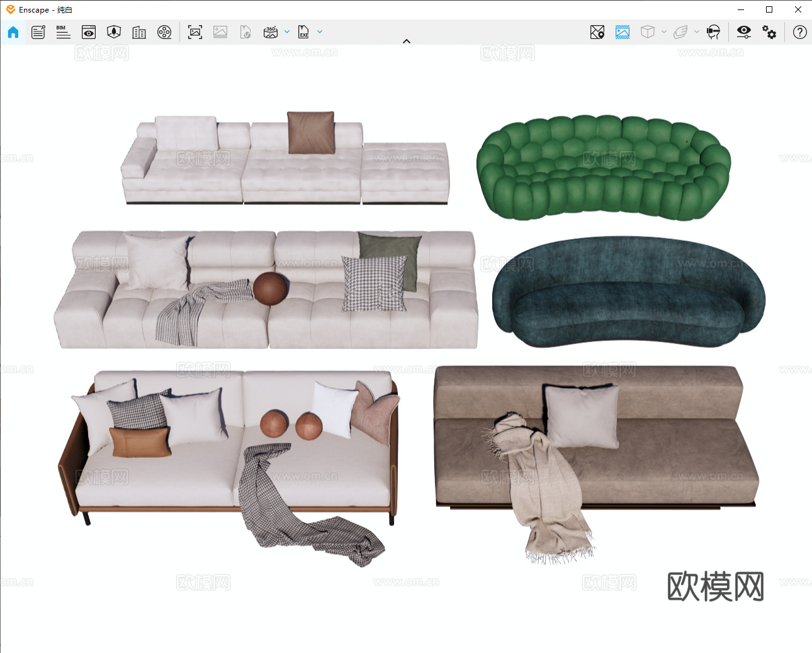Open the map location minimap icon
This screenshot has width=812, height=653.
[597, 32]
